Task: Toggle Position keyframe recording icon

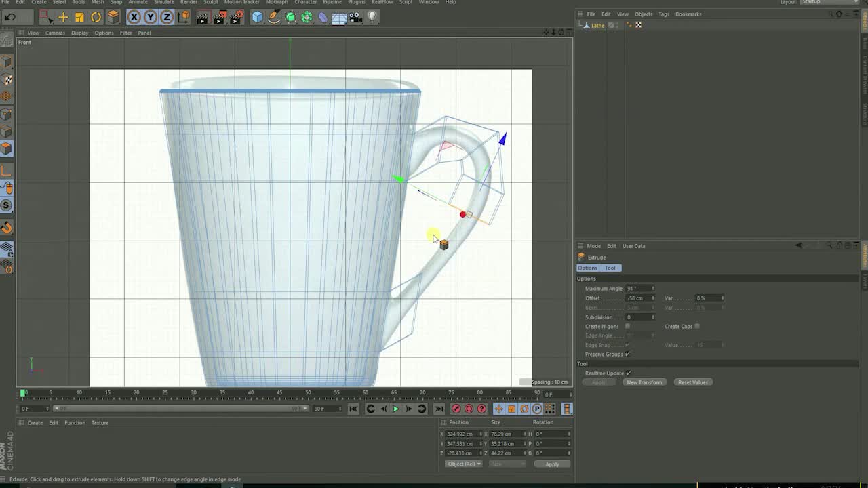Action: tap(498, 409)
